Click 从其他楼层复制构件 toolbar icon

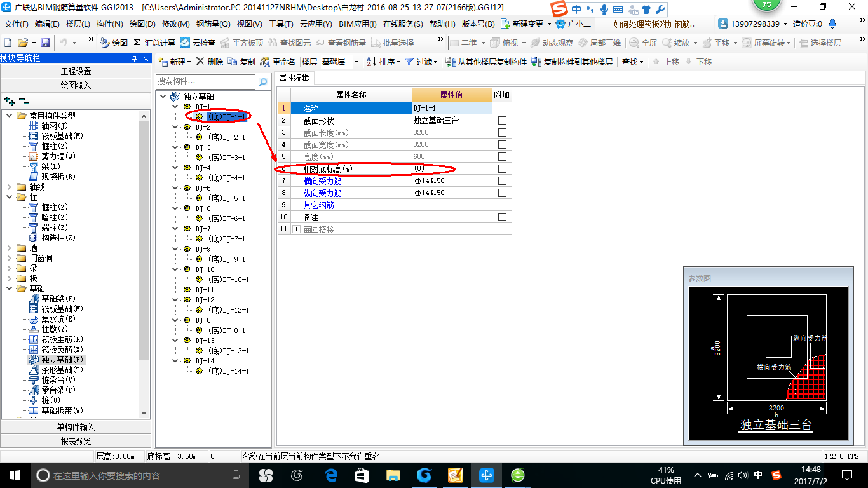pyautogui.click(x=452, y=62)
